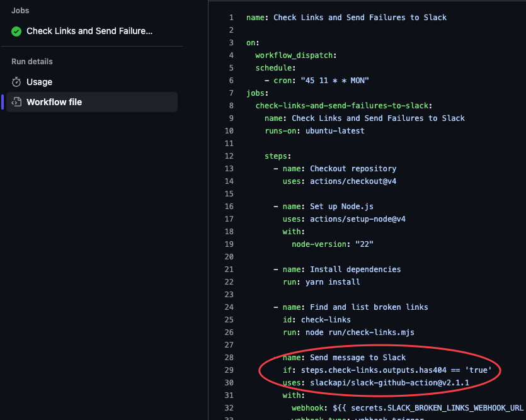Click the Usage stopwatch icon

tap(16, 82)
